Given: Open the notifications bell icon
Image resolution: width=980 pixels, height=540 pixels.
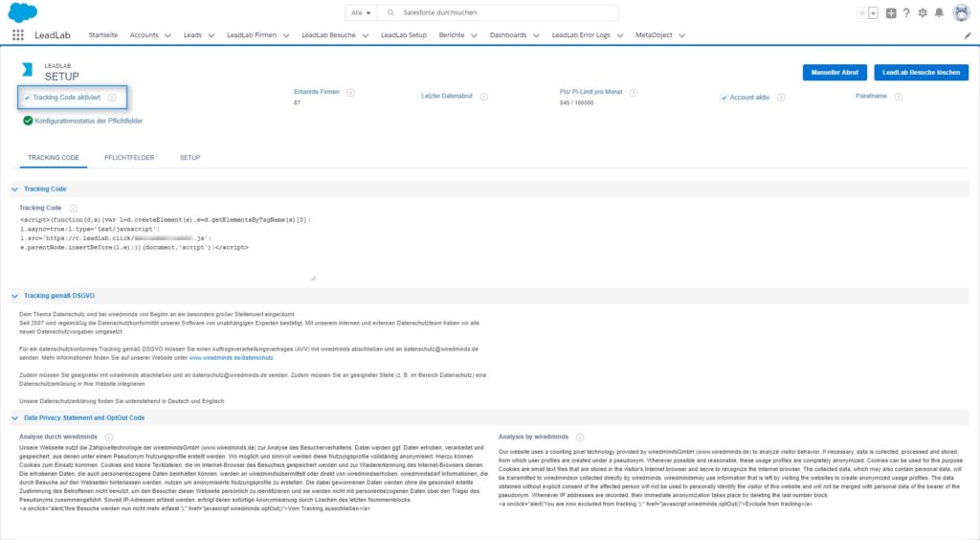Looking at the screenshot, I should point(939,12).
